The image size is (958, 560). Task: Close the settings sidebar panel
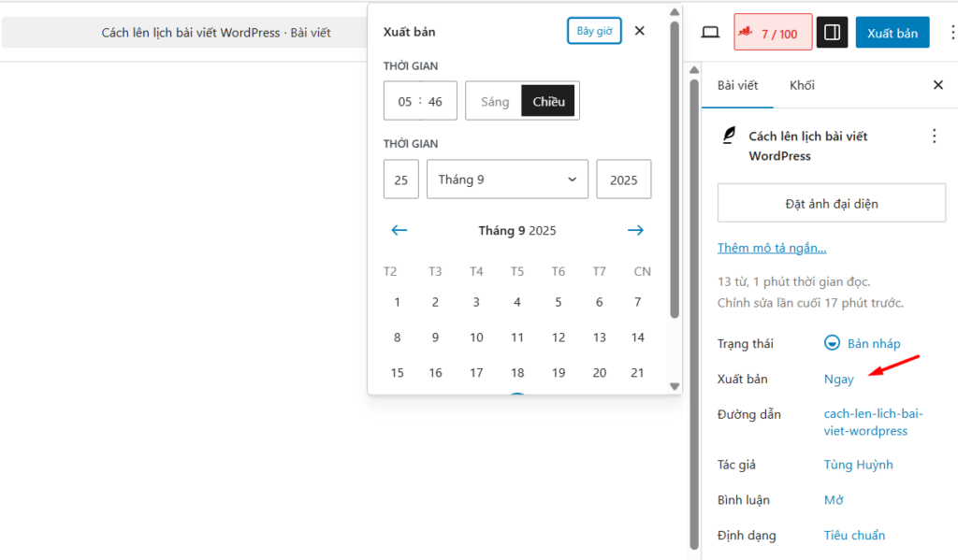pos(938,85)
